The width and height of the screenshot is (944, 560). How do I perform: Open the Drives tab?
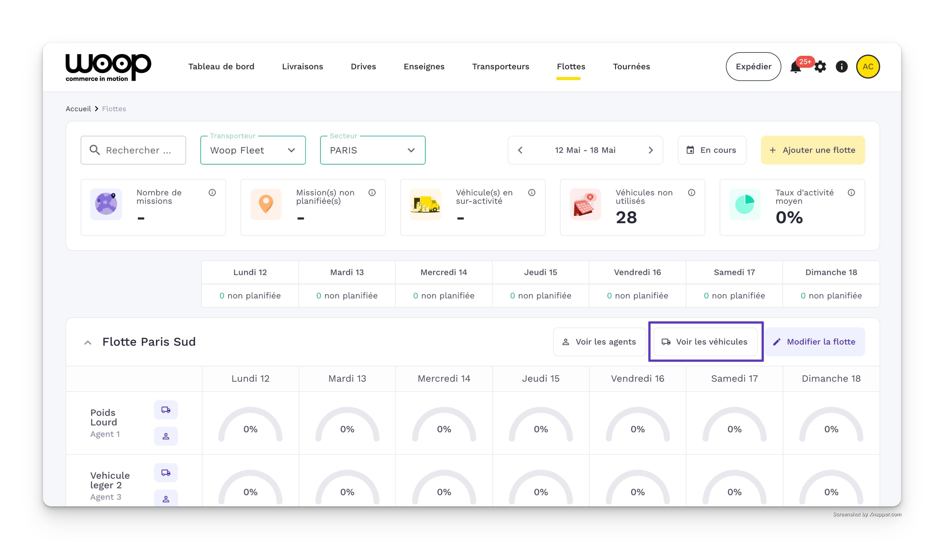pyautogui.click(x=363, y=67)
